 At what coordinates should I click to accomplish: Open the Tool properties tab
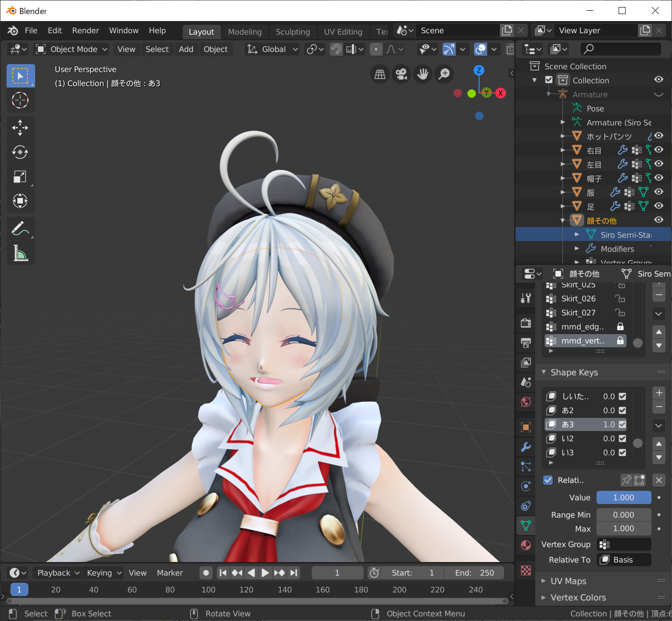coord(526,298)
